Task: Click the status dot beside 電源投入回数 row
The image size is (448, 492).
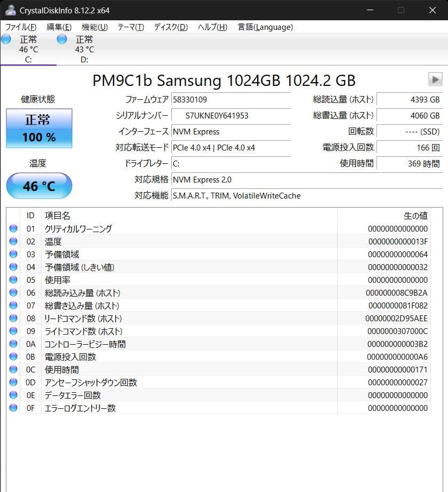Action: (x=13, y=356)
